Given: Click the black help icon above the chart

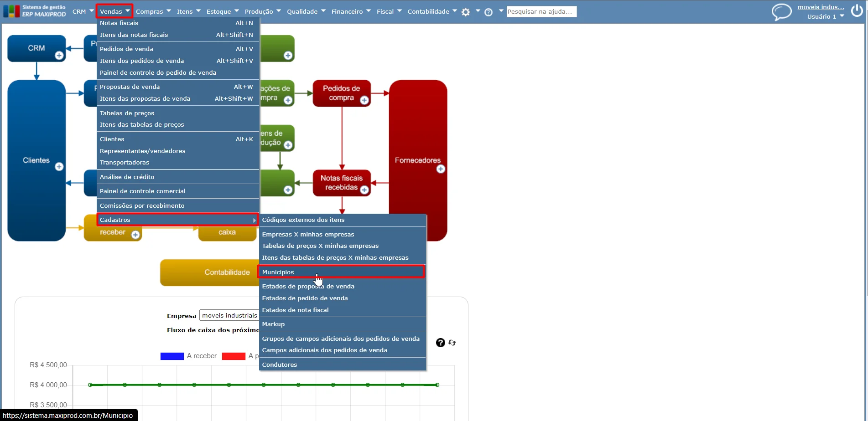Looking at the screenshot, I should 440,343.
